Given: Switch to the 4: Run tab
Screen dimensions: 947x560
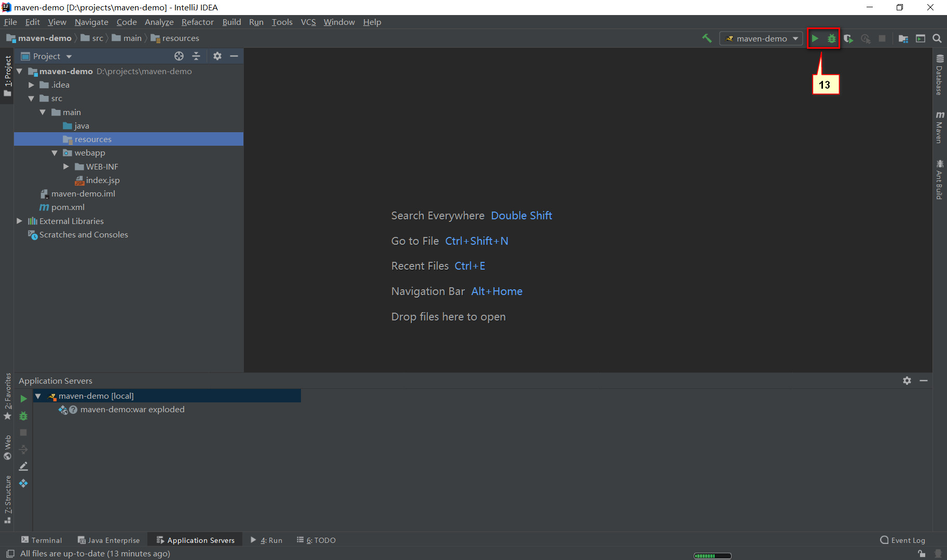Looking at the screenshot, I should pos(267,540).
